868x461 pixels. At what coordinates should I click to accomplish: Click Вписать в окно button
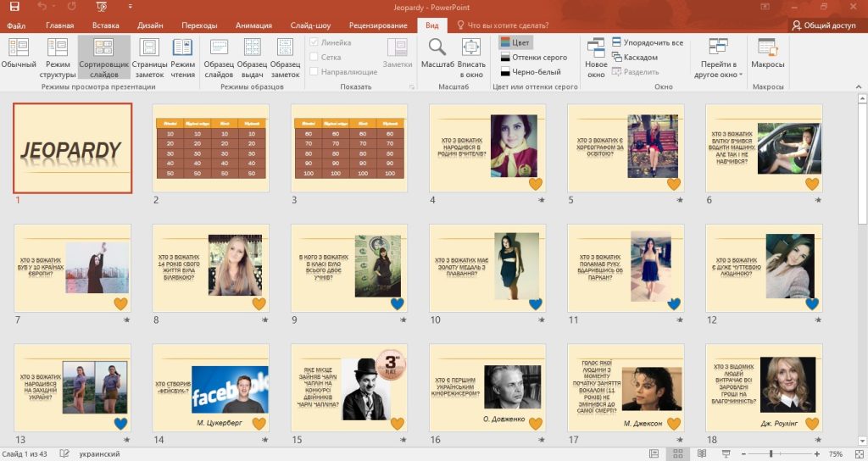(471, 58)
